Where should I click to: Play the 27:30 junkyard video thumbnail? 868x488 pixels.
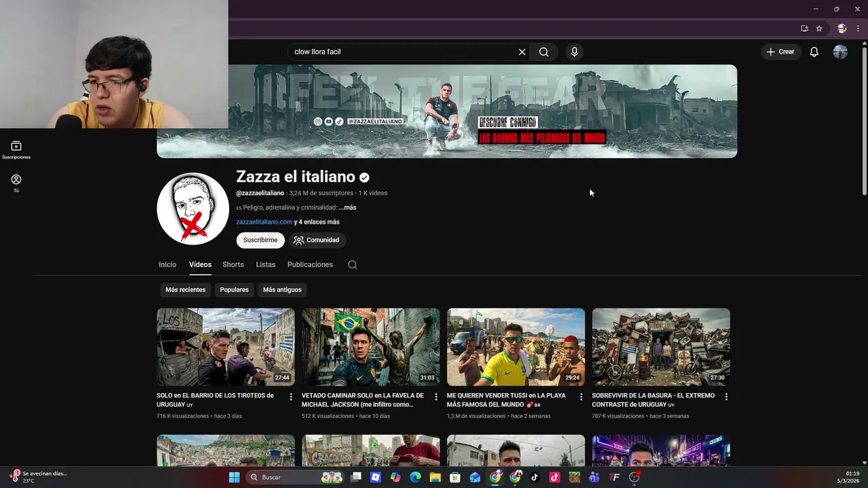(x=661, y=347)
